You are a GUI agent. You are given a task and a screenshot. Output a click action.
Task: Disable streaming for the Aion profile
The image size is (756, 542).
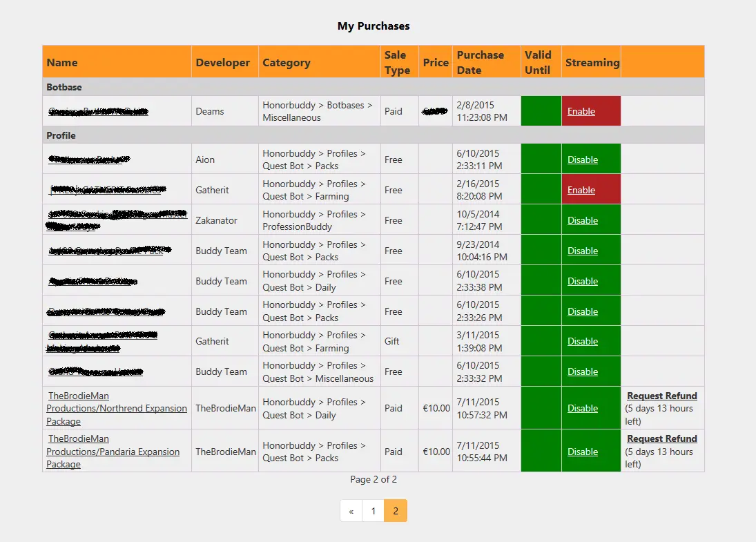(583, 159)
